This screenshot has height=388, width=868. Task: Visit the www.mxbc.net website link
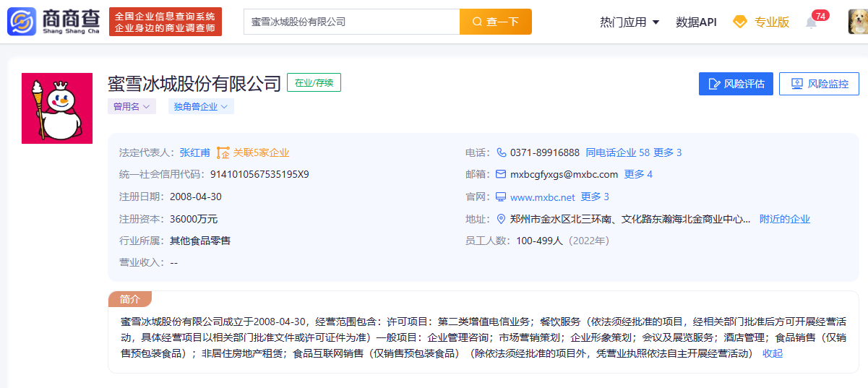click(x=543, y=197)
